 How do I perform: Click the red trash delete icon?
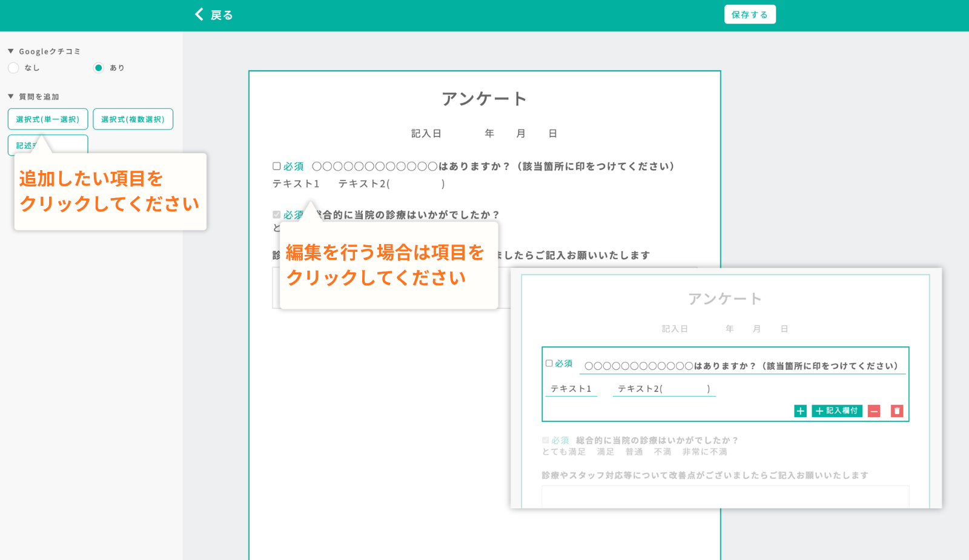coord(897,411)
